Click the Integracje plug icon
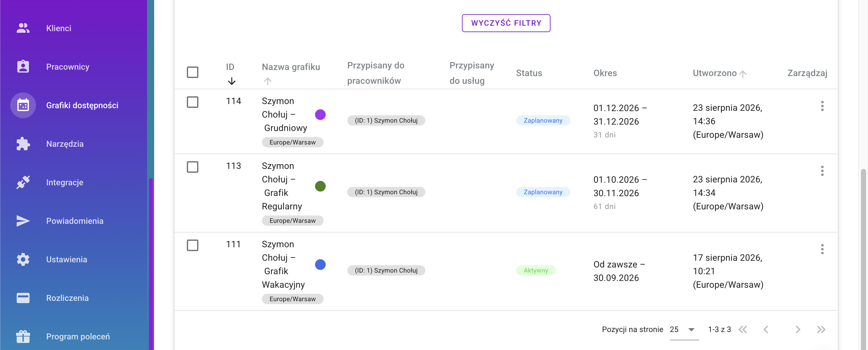This screenshot has height=350, width=868. click(23, 182)
